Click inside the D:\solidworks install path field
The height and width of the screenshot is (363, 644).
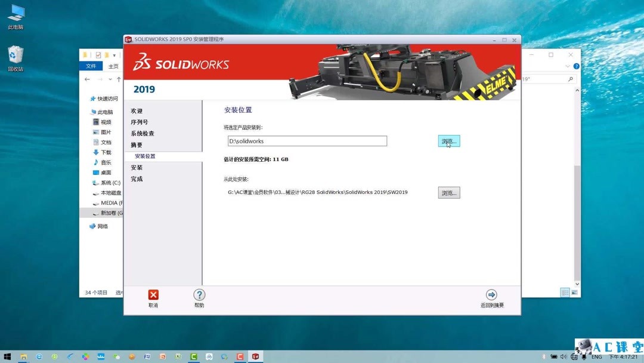[307, 141]
